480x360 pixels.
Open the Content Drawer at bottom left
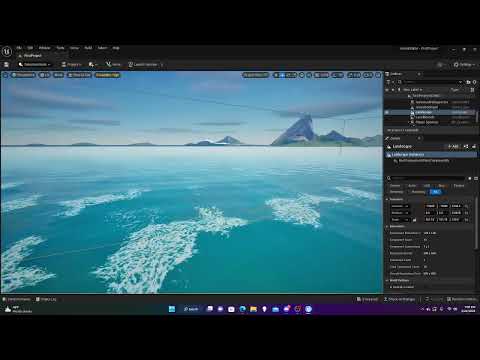click(17, 299)
